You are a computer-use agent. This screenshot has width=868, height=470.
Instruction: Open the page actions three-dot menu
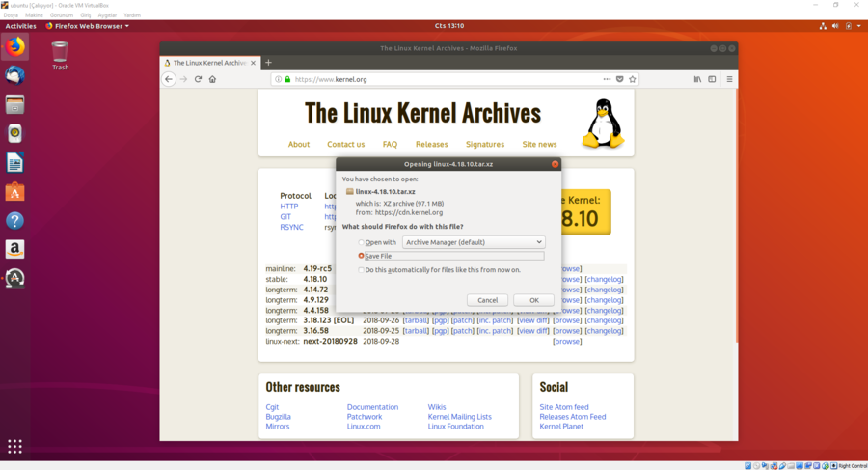click(607, 79)
